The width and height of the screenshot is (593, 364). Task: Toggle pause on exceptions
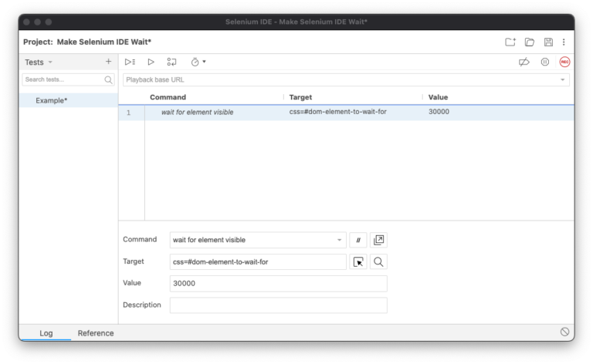coord(545,62)
